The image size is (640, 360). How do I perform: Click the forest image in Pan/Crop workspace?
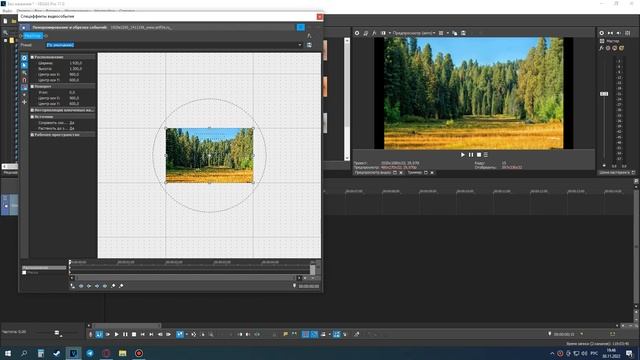209,156
